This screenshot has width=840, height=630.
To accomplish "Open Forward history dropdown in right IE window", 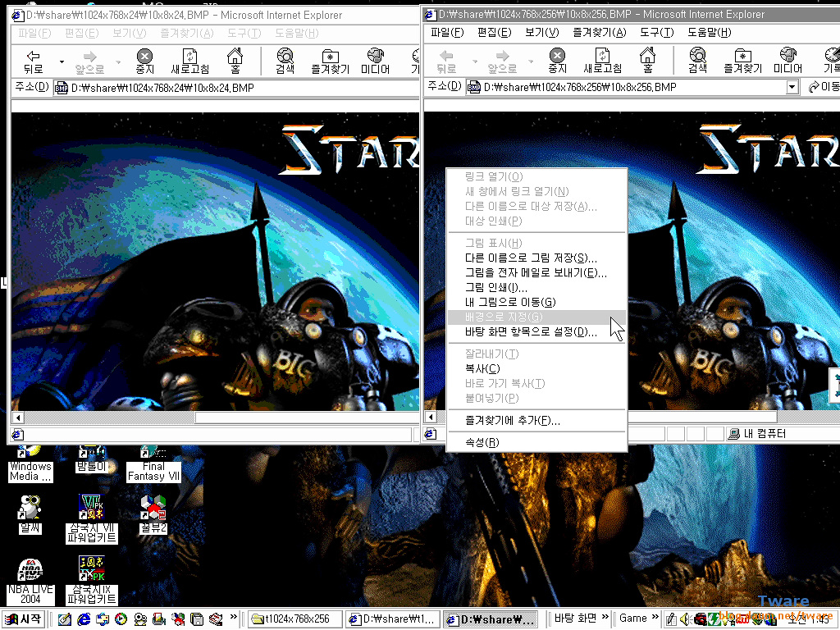I will [531, 61].
